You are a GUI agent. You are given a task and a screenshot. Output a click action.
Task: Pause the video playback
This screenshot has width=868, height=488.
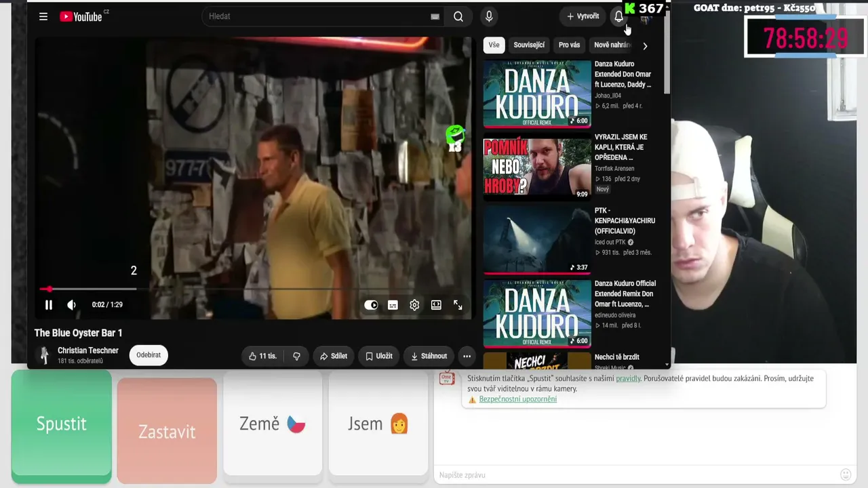(48, 305)
